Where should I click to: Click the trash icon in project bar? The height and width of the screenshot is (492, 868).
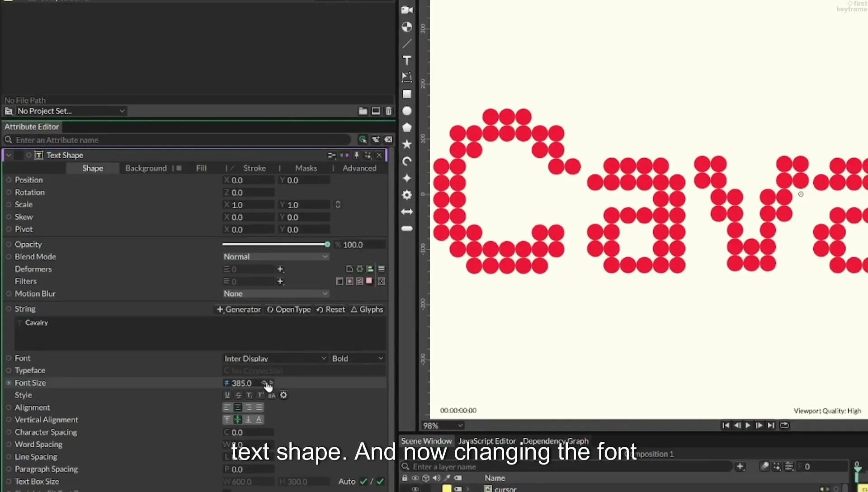pos(388,111)
